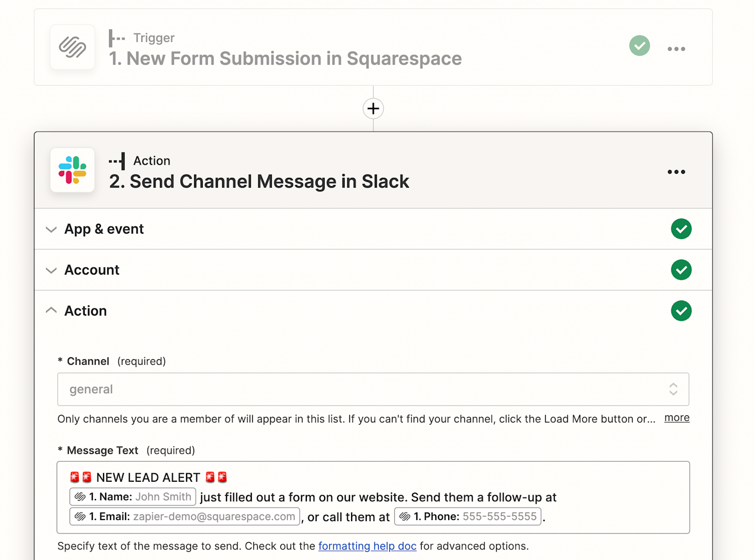The height and width of the screenshot is (560, 755).
Task: Open the three-dot menu for the Slack action step
Action: click(676, 172)
